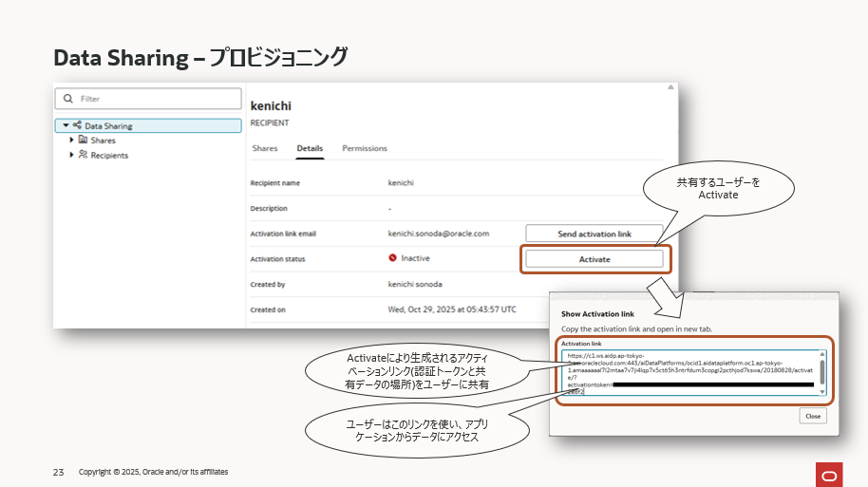Click the activation link scroll-up arrow

tap(822, 354)
